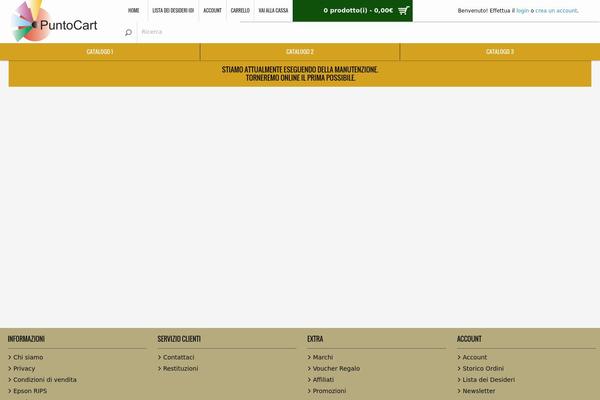The width and height of the screenshot is (600, 400).
Task: Open Condizioni di vendita link
Action: coord(45,380)
